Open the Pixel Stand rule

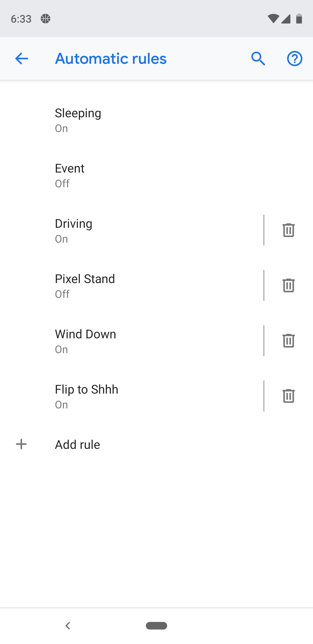point(132,285)
